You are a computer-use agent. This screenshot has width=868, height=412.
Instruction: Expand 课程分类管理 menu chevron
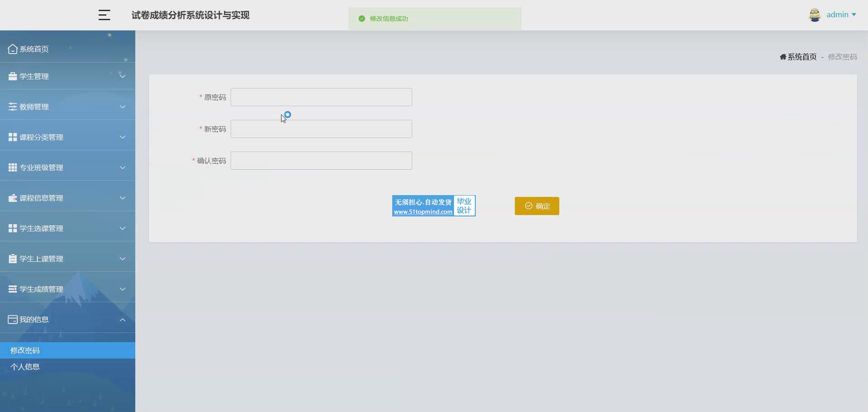pyautogui.click(x=123, y=137)
